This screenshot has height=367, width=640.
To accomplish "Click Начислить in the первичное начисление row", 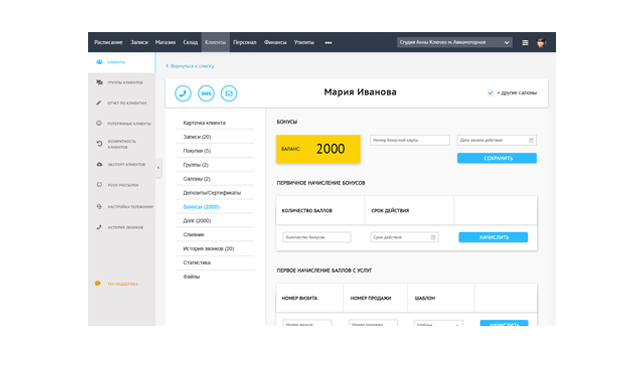I will click(x=493, y=237).
